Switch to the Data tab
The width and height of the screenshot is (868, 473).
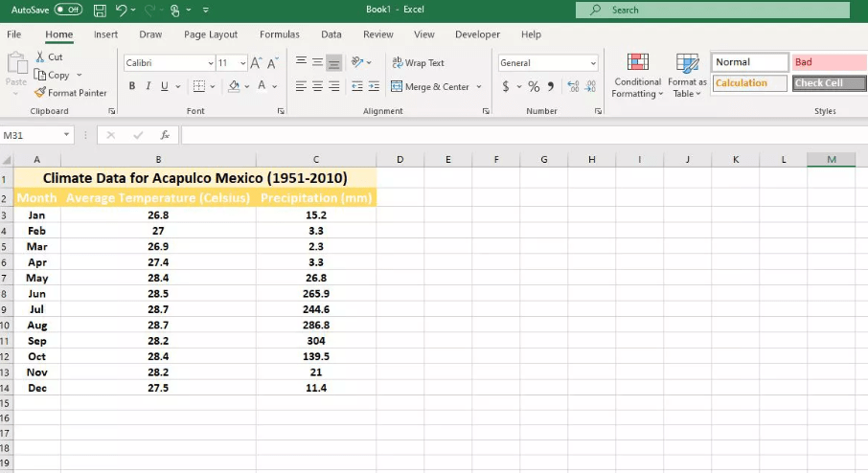tap(331, 34)
